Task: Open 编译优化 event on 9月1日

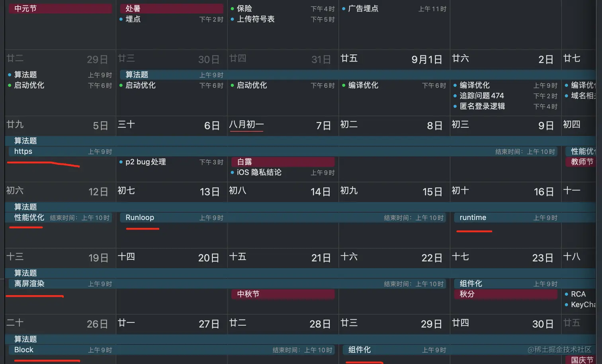Action: tap(363, 85)
